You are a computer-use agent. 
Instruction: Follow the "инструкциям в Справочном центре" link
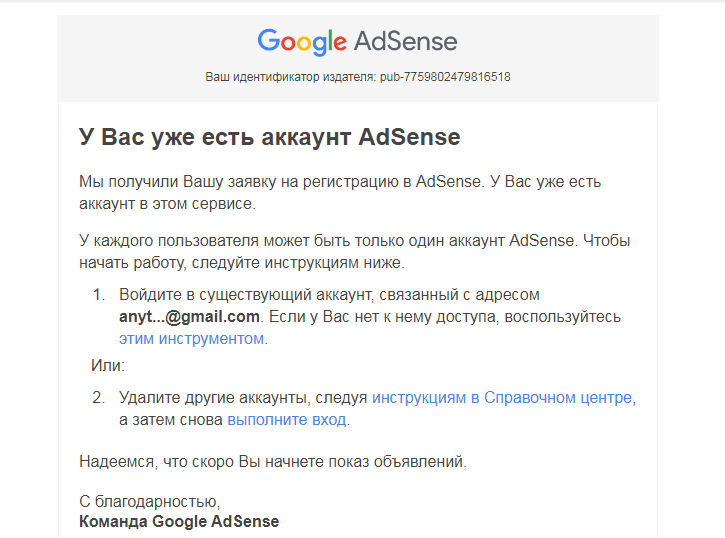click(x=503, y=397)
